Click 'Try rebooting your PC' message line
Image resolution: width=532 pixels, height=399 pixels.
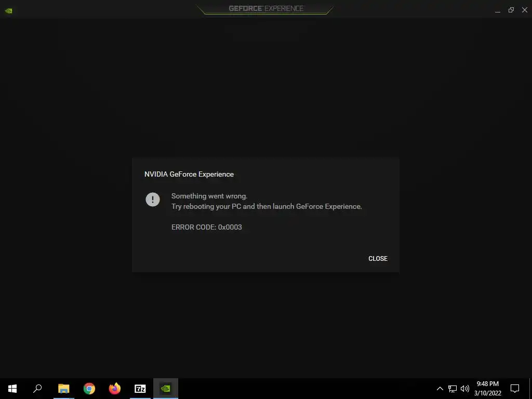[267, 207]
